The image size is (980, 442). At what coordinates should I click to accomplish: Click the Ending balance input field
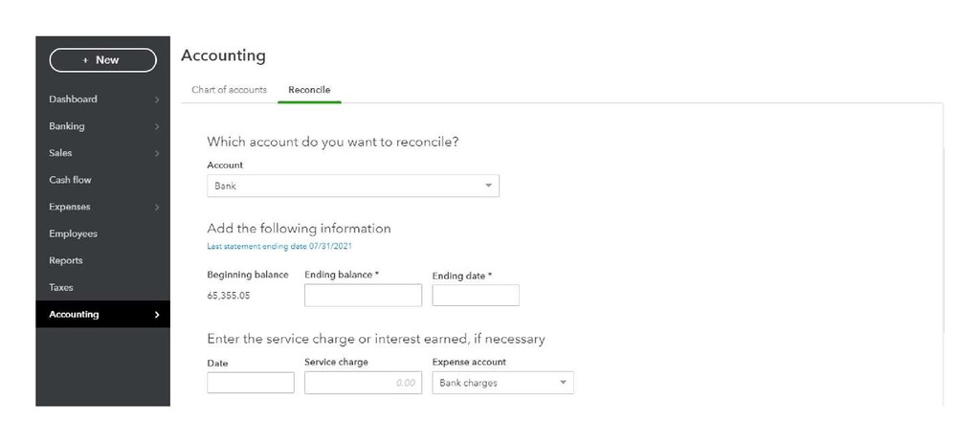coord(363,296)
